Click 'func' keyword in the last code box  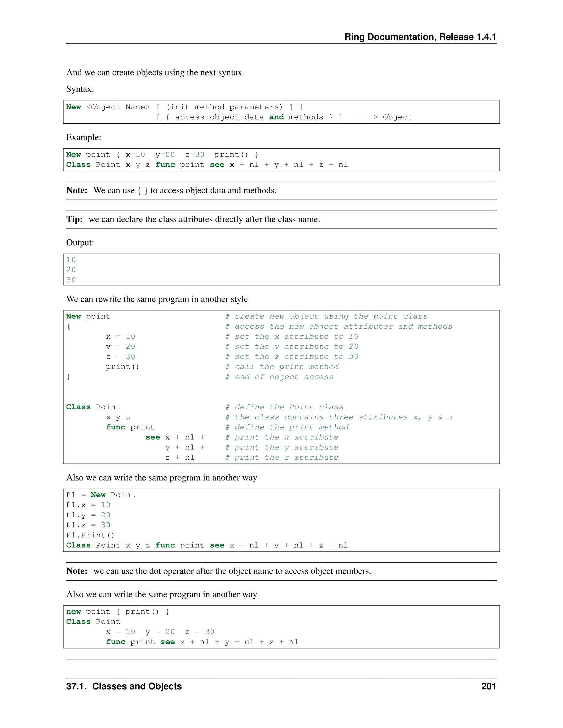click(x=115, y=642)
